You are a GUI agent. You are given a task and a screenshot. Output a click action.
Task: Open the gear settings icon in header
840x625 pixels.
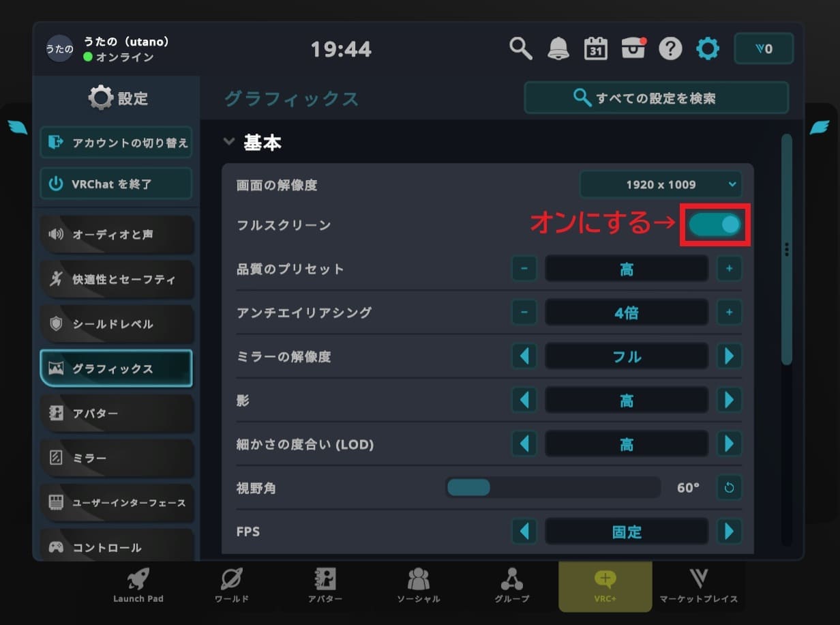point(708,48)
